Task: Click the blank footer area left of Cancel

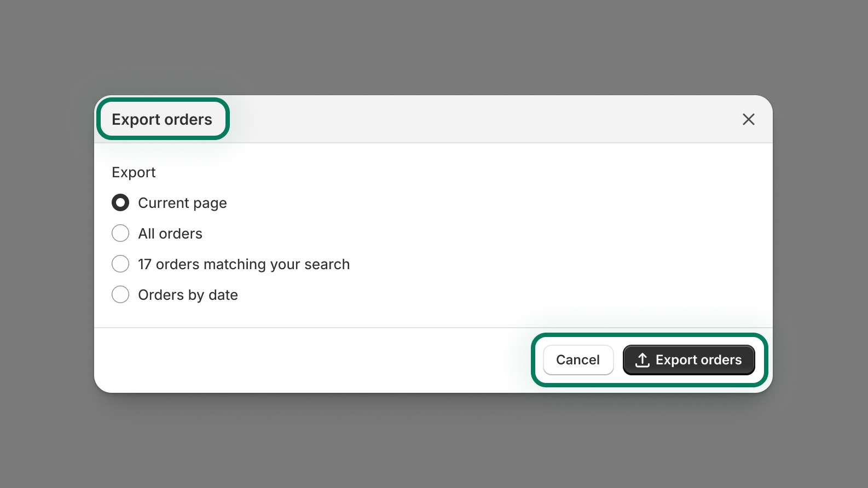Action: 306,360
